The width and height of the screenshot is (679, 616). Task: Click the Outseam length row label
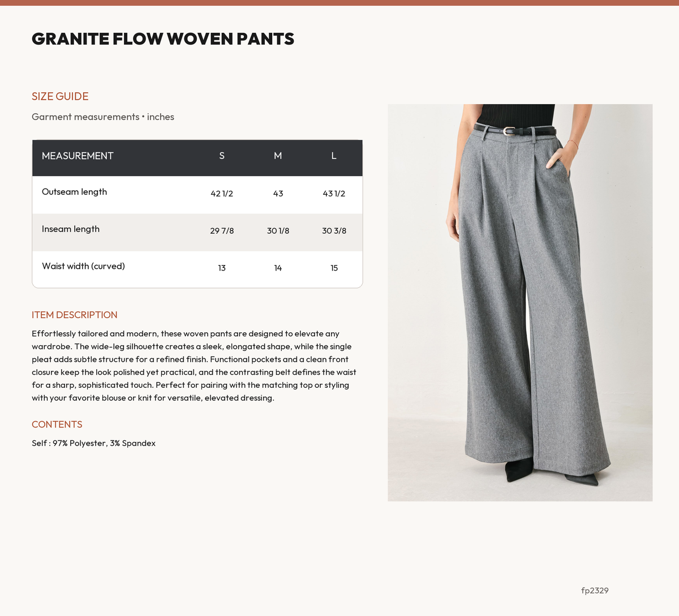(74, 191)
